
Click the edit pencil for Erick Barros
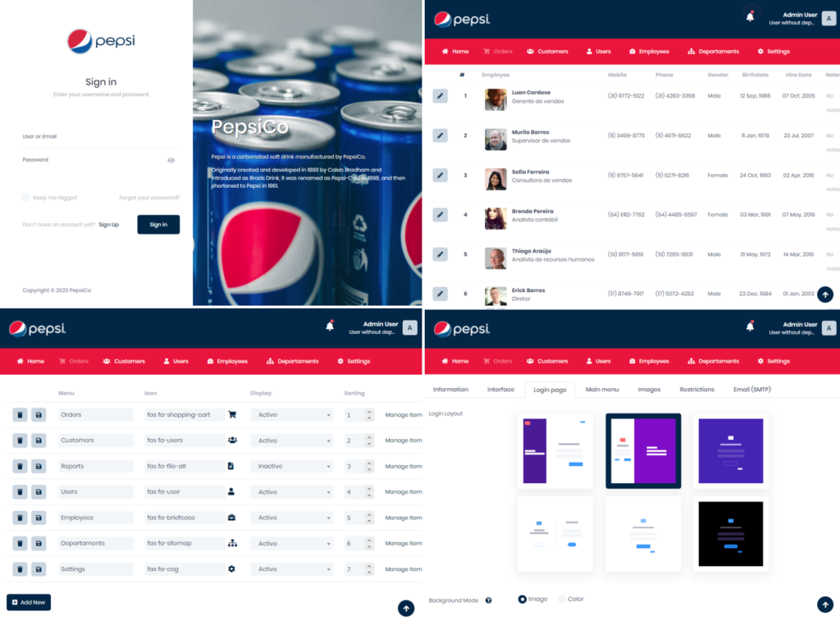click(x=441, y=294)
